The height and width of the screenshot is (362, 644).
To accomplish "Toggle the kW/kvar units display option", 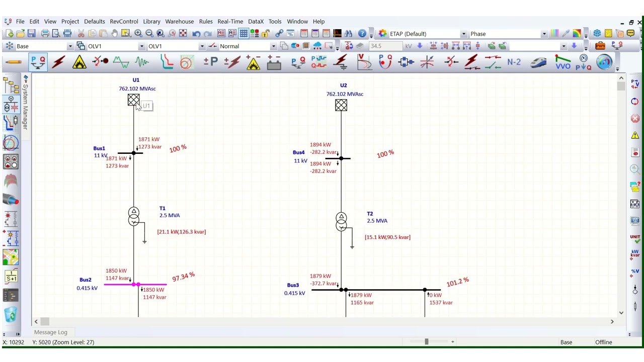I will (x=635, y=254).
